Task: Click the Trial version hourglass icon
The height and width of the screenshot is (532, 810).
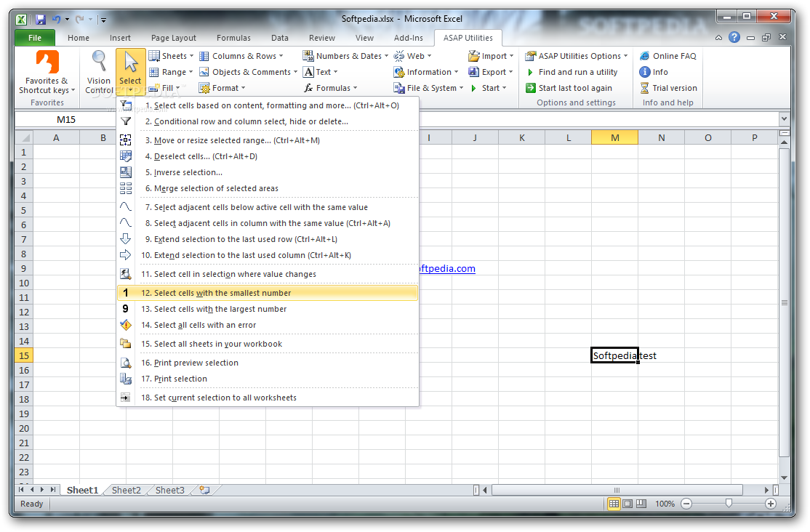Action: (644, 88)
